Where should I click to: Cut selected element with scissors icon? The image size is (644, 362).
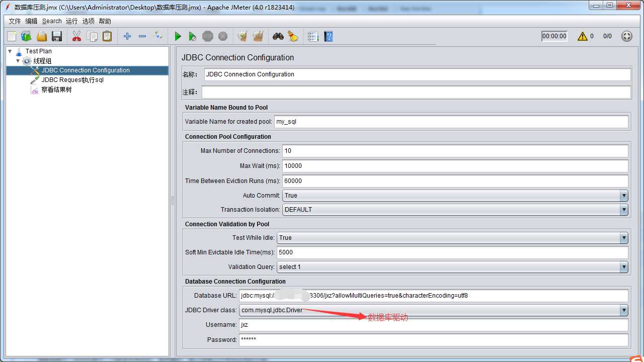point(76,36)
